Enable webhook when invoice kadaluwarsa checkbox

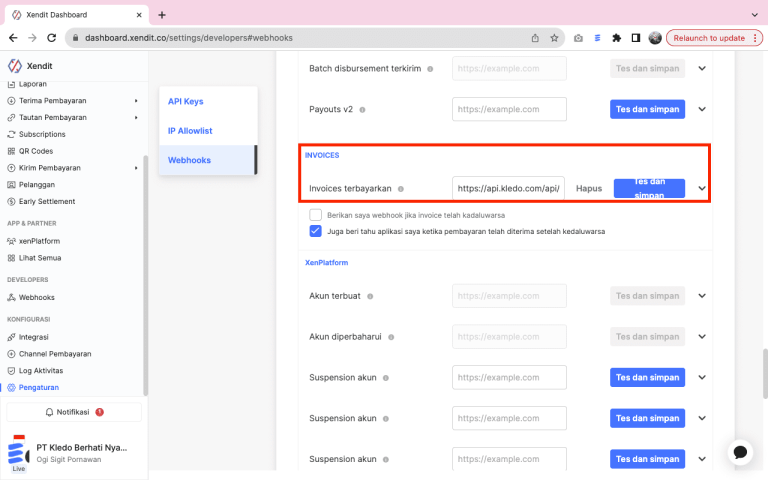click(315, 215)
